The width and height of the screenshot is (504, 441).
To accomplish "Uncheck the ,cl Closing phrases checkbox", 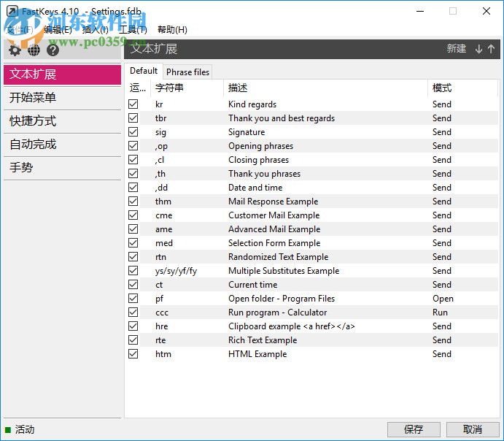I will click(133, 160).
